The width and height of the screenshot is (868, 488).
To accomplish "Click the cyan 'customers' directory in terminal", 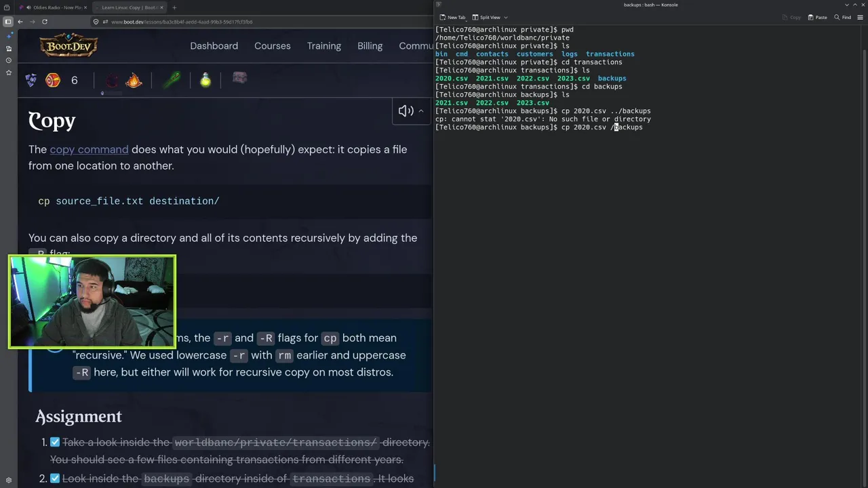I will [x=535, y=54].
